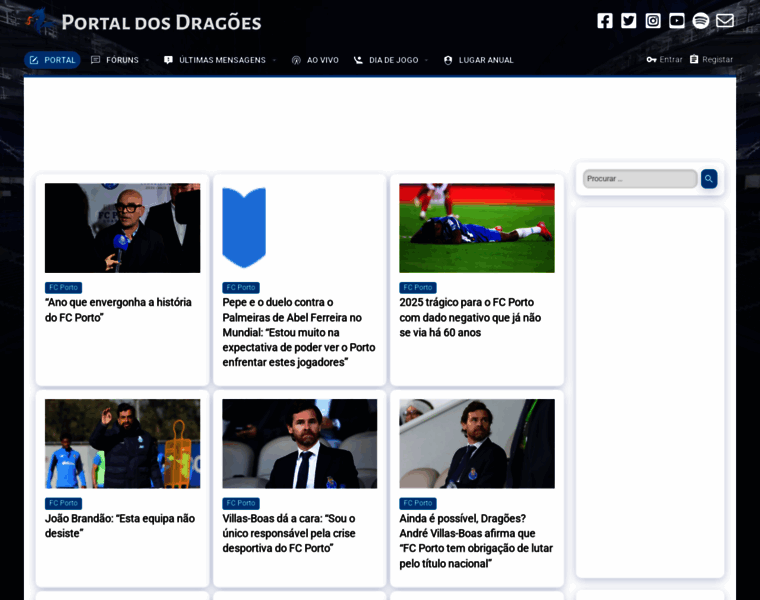This screenshot has height=600, width=760.
Task: Expand the Últimas Mensagens dropdown arrow
Action: point(274,61)
